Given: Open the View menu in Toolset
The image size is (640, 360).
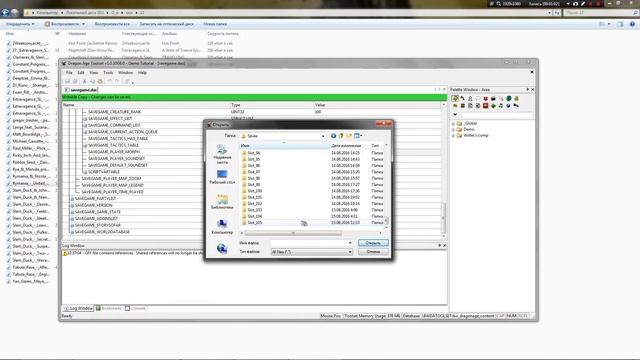Looking at the screenshot, I should 93,73.
